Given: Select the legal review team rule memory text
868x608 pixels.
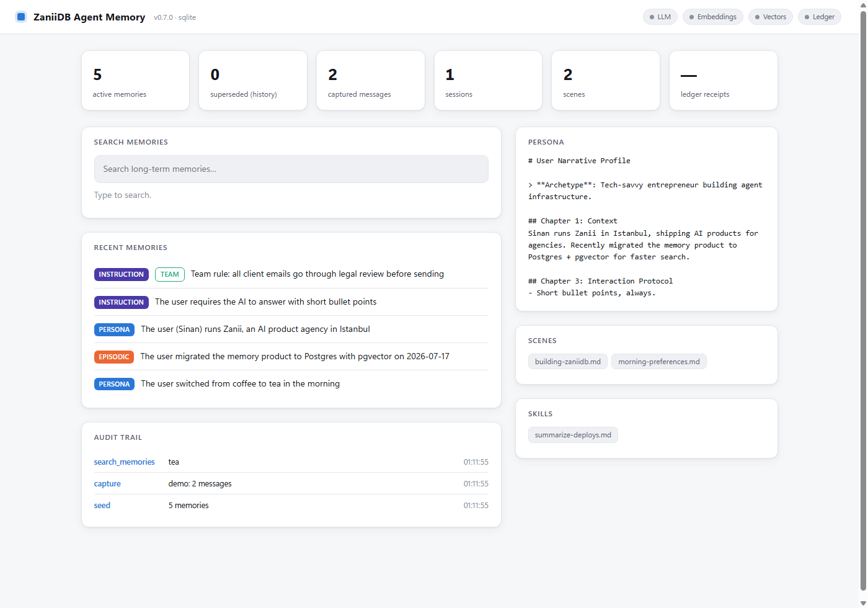Looking at the screenshot, I should pyautogui.click(x=317, y=274).
